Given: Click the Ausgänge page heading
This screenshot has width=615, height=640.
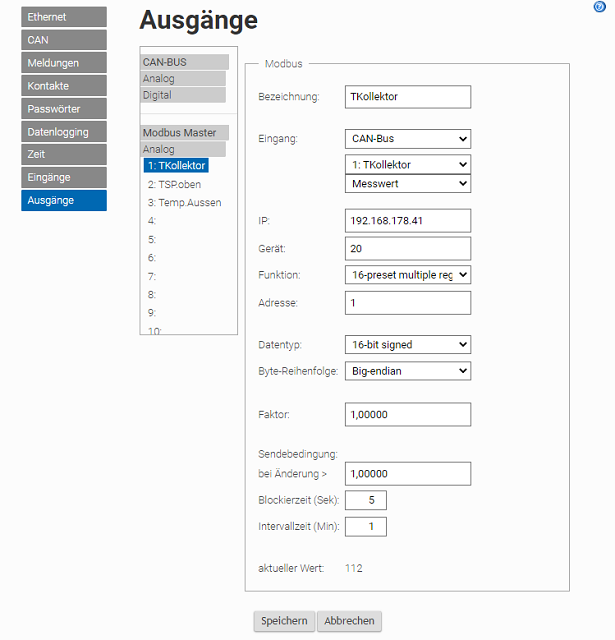Looking at the screenshot, I should [x=199, y=20].
